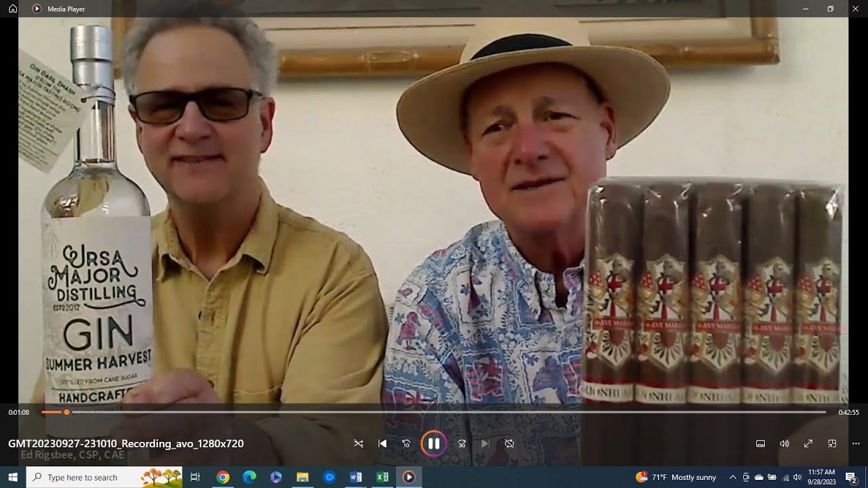
Task: Skip forward 30 seconds
Action: click(x=462, y=444)
